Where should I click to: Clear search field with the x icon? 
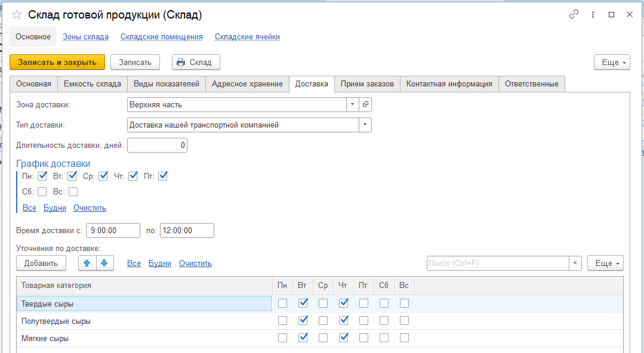(575, 263)
